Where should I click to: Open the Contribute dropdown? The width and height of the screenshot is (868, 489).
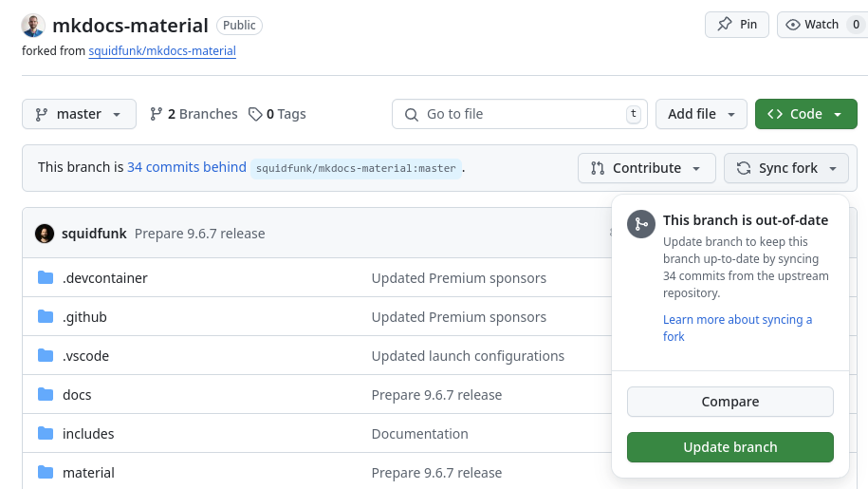(647, 168)
